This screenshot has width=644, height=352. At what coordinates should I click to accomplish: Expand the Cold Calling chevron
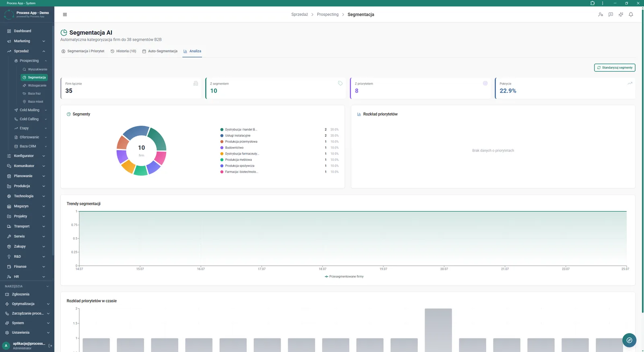pyautogui.click(x=46, y=119)
